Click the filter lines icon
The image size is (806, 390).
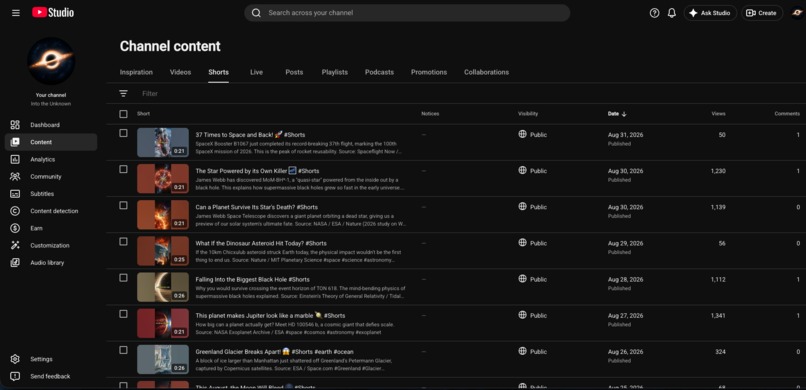(123, 94)
